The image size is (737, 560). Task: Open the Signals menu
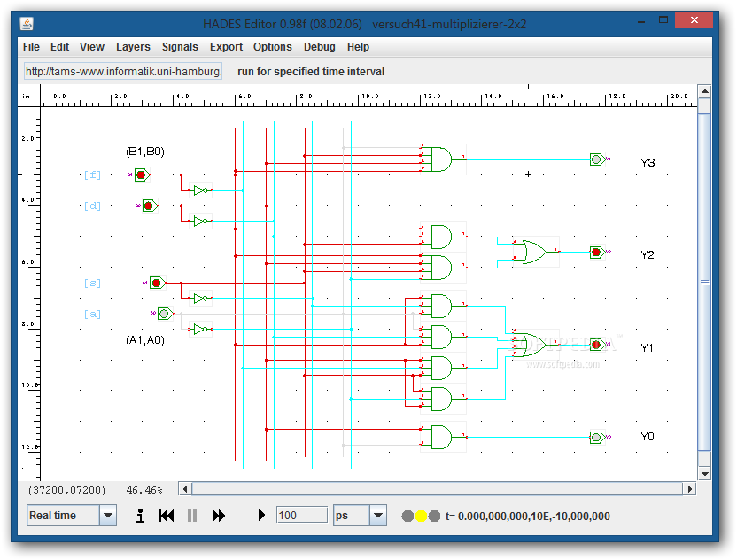coord(180,47)
